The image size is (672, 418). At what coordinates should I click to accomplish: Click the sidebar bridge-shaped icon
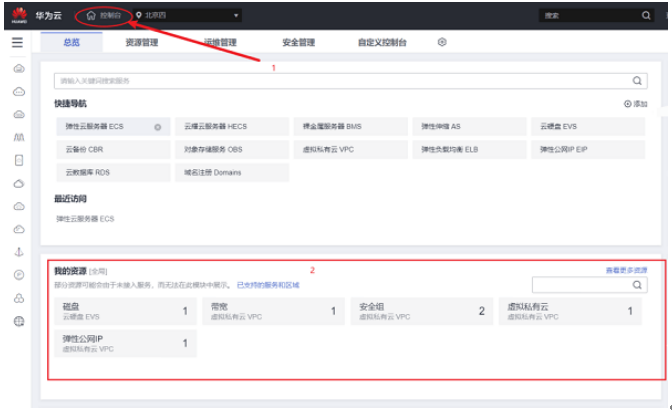point(19,137)
